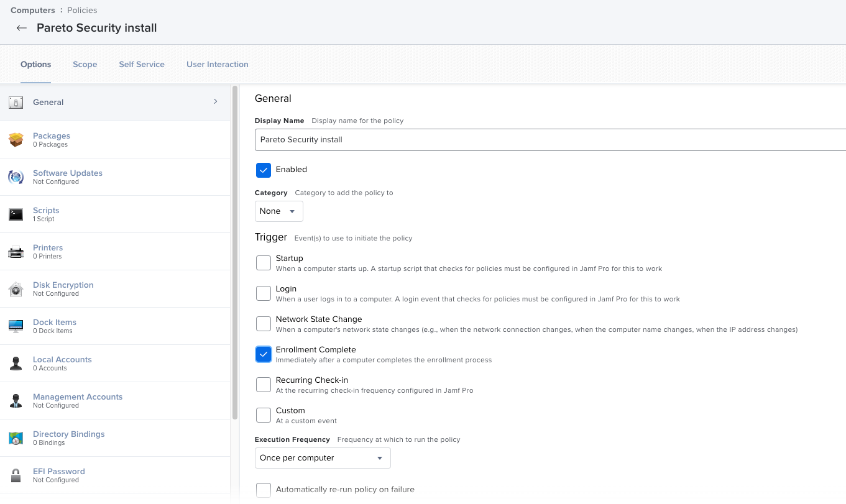Screen dimensions: 846x504
Task: Click the EFI Password lock icon
Action: 16,475
